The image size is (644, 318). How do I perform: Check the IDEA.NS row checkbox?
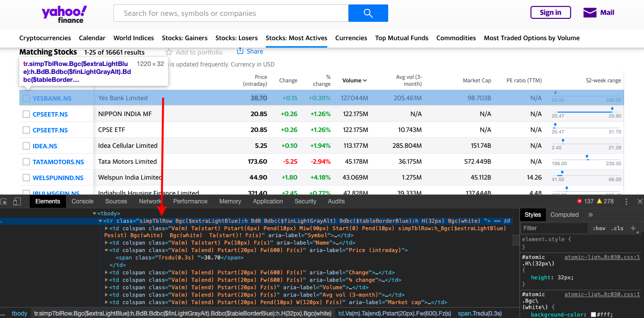point(26,145)
